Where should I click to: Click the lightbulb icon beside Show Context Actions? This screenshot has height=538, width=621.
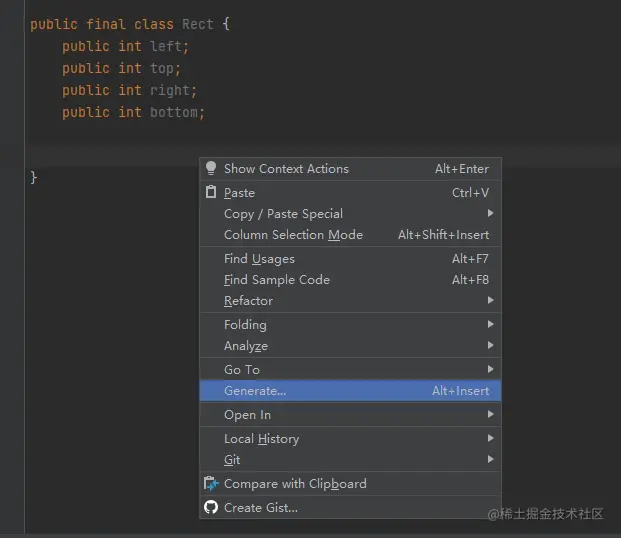click(x=211, y=168)
